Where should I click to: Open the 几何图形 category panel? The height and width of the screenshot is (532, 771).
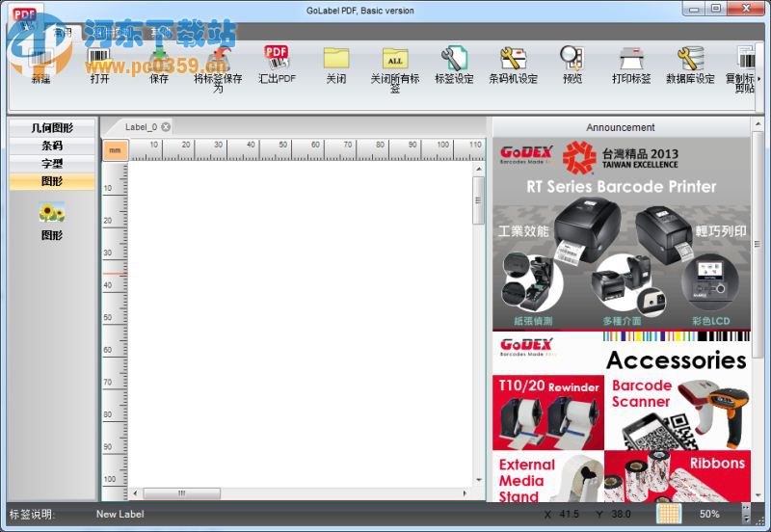[x=52, y=128]
